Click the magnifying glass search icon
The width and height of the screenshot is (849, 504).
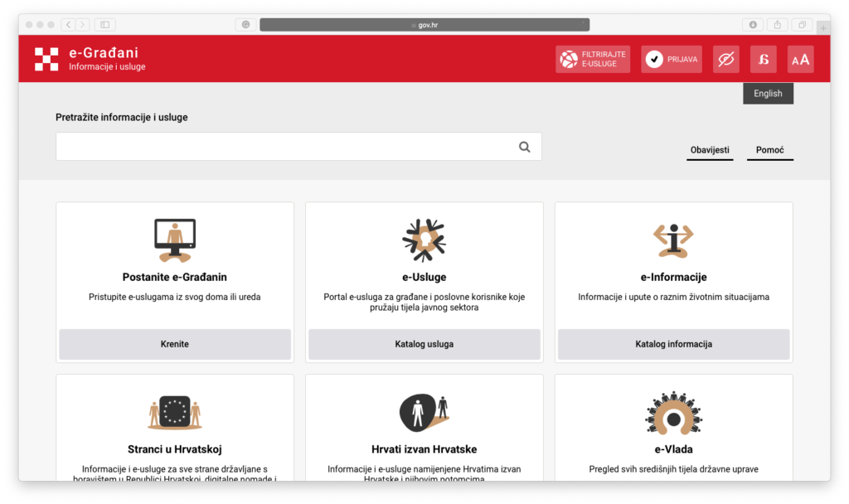tap(524, 147)
